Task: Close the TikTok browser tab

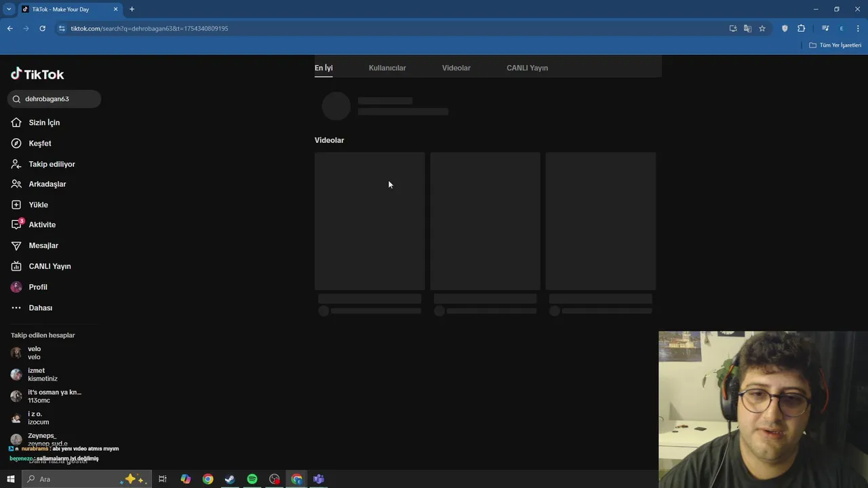Action: [115, 9]
